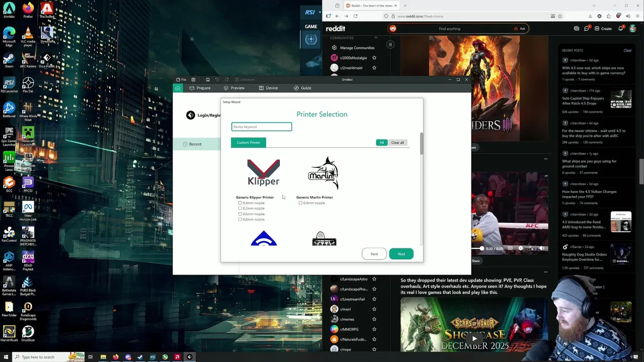The height and width of the screenshot is (362, 644).
Task: Open the Guide tab
Action: (x=302, y=88)
